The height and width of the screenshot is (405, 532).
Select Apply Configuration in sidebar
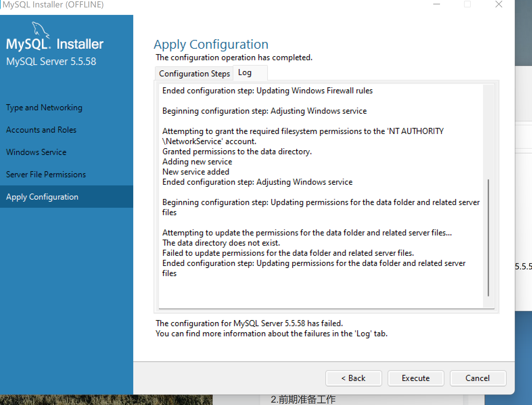click(66, 197)
